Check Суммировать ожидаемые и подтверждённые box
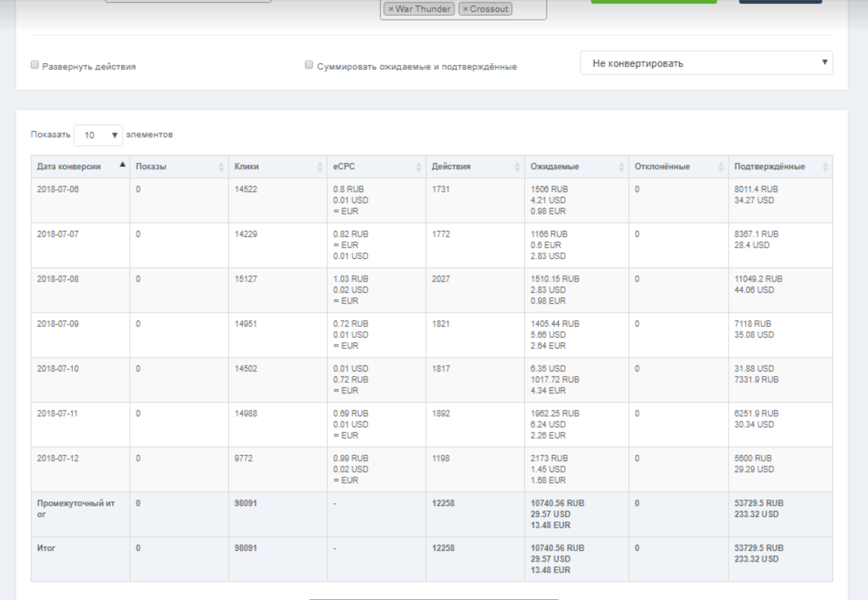Screen dimensions: 868x600 click(309, 65)
